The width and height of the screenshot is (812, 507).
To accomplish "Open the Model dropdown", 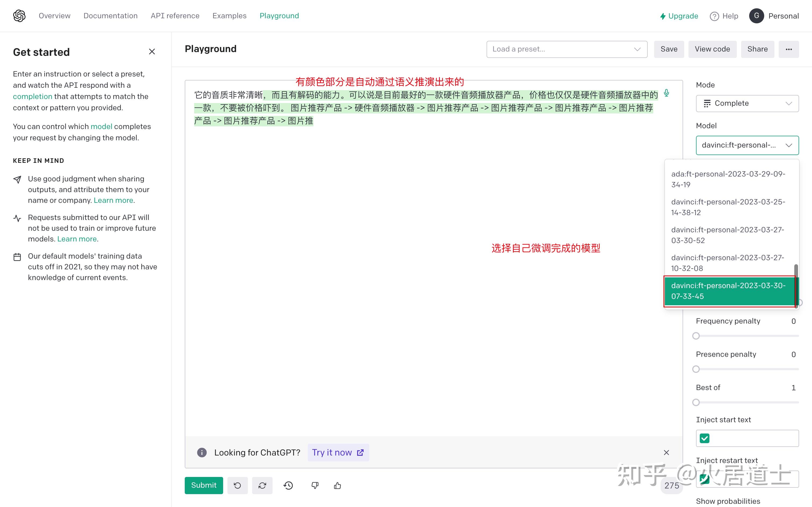I will point(747,145).
